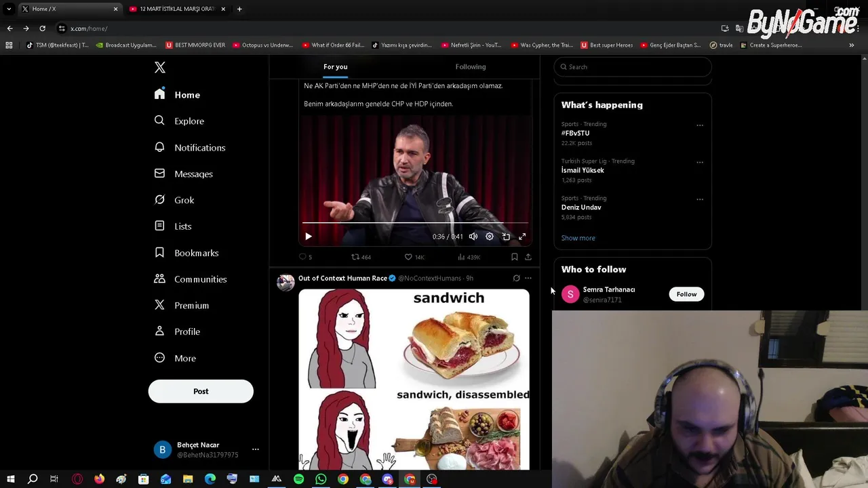Open Lists from the sidebar
The height and width of the screenshot is (488, 868).
(172, 226)
